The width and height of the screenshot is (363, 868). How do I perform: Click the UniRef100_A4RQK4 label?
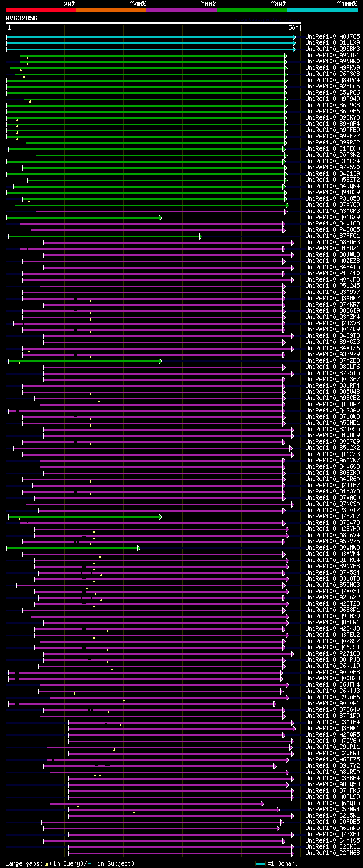332,186
